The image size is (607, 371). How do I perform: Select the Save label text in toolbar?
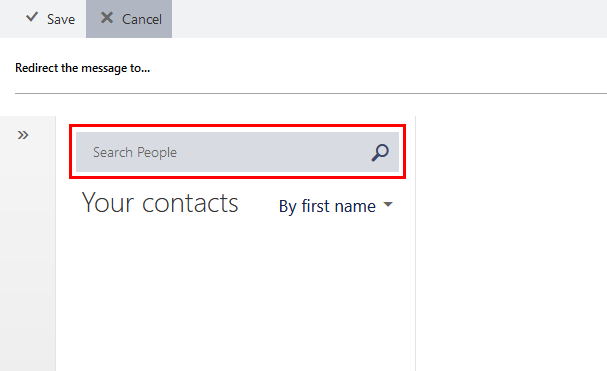[61, 19]
